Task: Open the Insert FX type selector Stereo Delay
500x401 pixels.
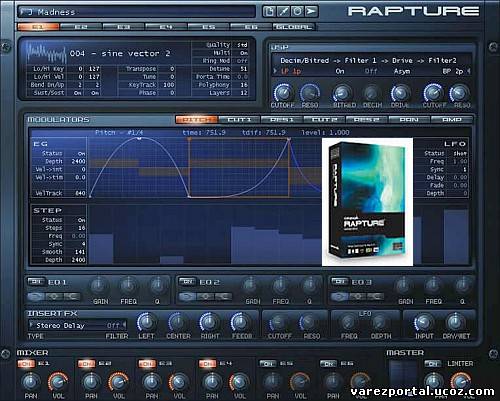Action: pyautogui.click(x=60, y=325)
